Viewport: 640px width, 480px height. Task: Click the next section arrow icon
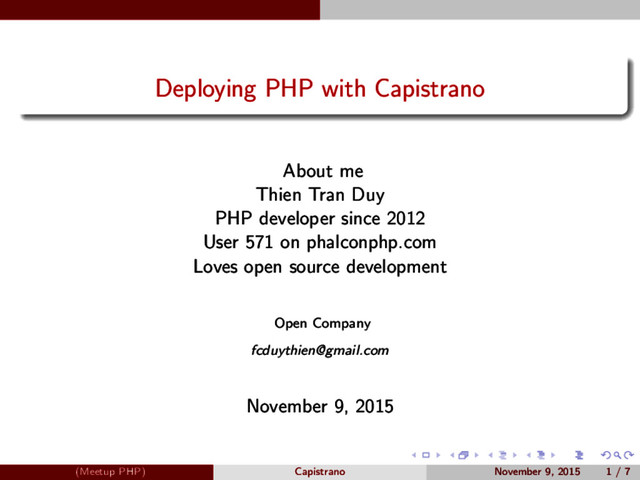pyautogui.click(x=553, y=455)
